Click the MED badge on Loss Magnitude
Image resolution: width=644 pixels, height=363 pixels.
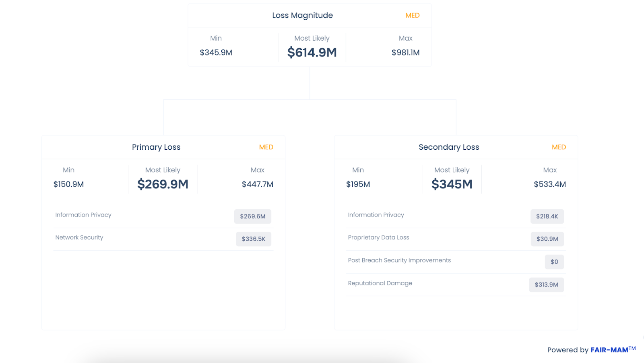(413, 15)
